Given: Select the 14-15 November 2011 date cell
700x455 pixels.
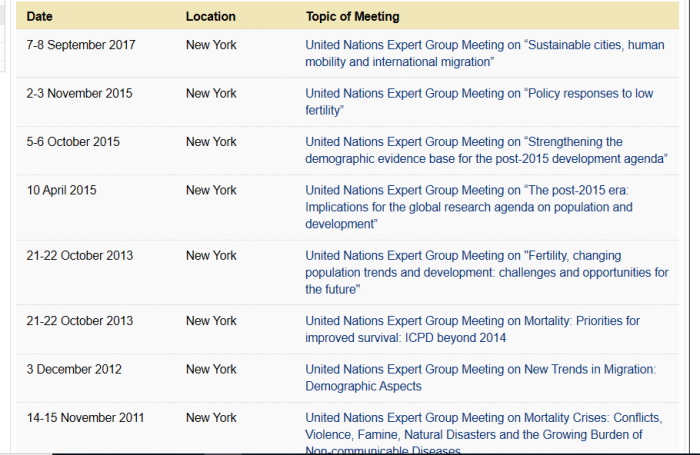Looking at the screenshot, I should 85,417.
